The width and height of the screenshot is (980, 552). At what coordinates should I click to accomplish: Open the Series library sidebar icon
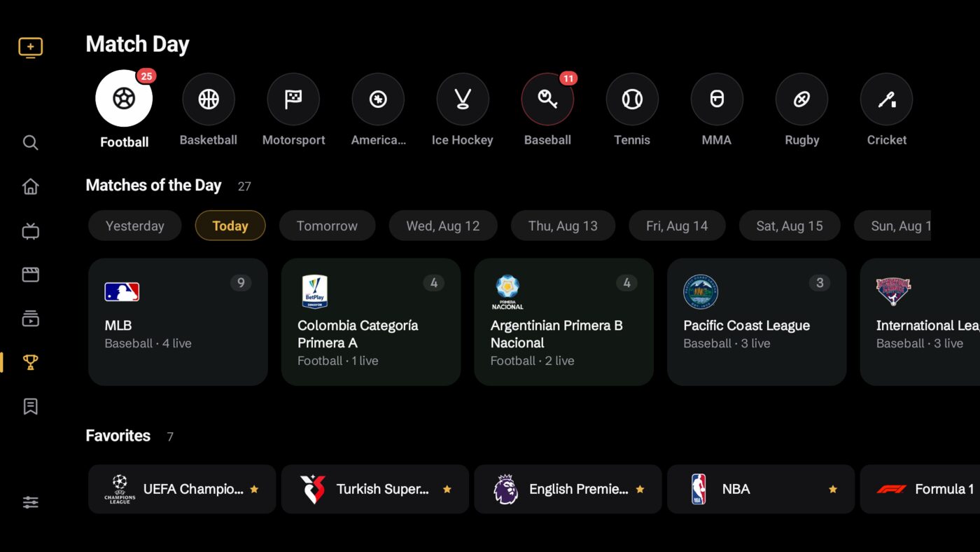pyautogui.click(x=30, y=319)
